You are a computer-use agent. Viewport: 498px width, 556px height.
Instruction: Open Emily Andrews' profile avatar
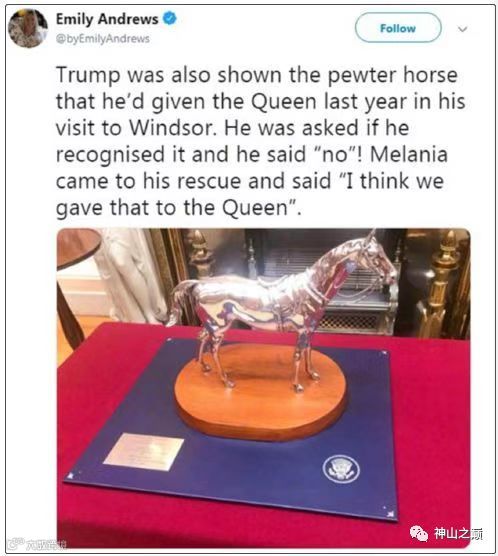pyautogui.click(x=28, y=28)
